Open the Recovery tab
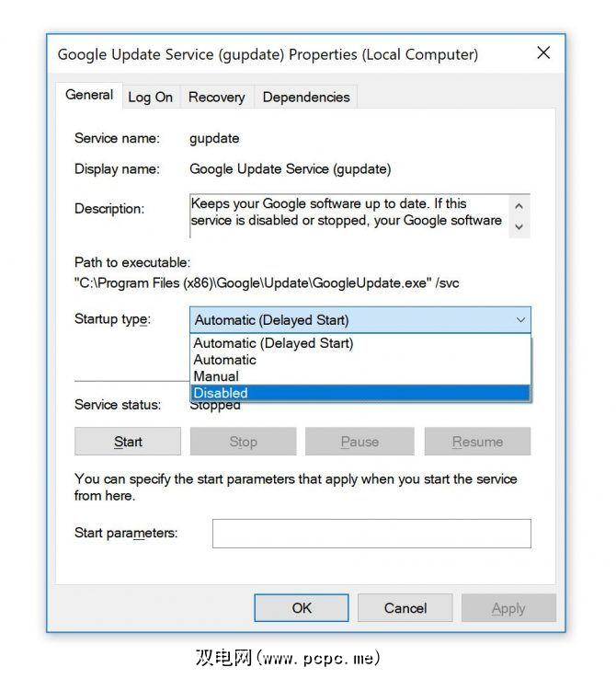The height and width of the screenshot is (679, 616). [x=217, y=97]
